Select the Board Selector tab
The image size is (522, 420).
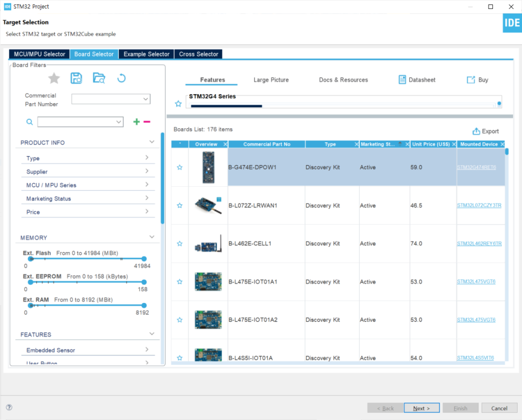coord(94,54)
